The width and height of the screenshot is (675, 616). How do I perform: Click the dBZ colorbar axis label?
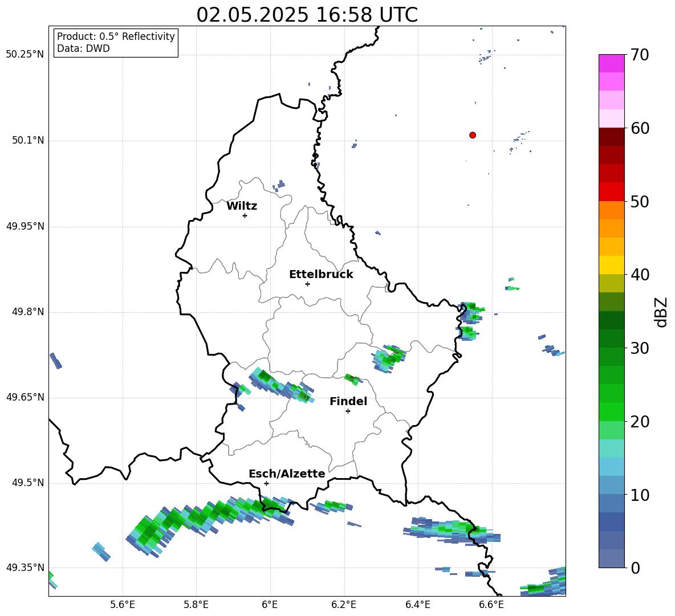pos(661,312)
